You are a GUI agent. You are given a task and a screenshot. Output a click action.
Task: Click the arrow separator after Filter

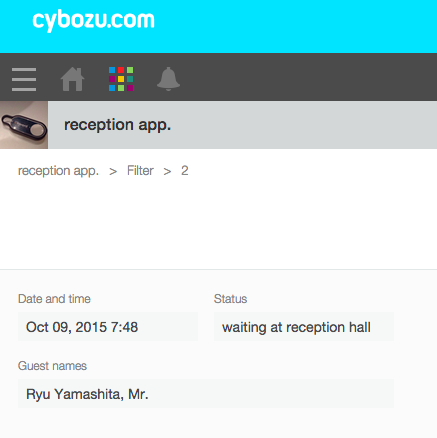click(x=167, y=171)
